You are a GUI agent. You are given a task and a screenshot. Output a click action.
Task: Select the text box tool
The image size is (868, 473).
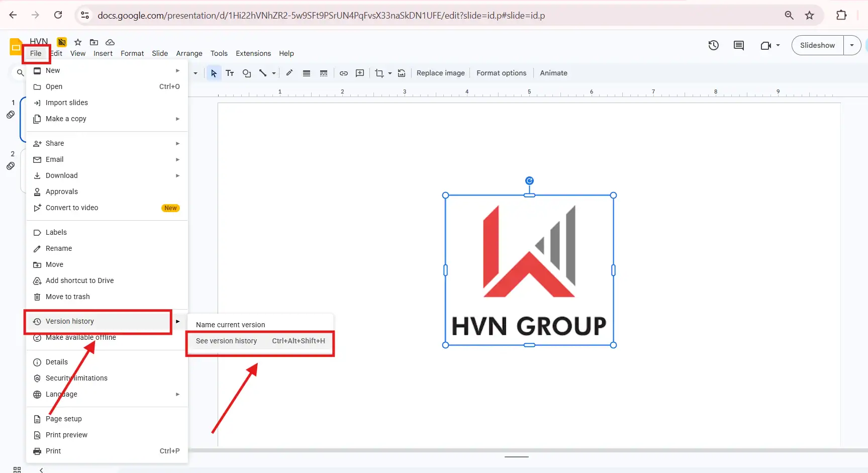[230, 73]
